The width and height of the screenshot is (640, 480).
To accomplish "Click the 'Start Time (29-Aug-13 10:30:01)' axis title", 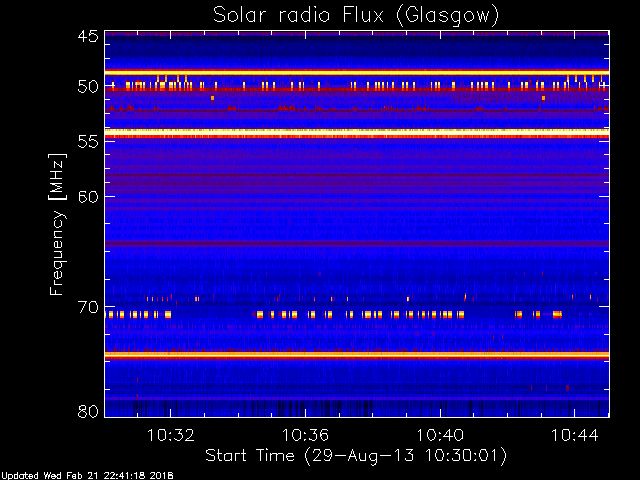I will 356,456.
